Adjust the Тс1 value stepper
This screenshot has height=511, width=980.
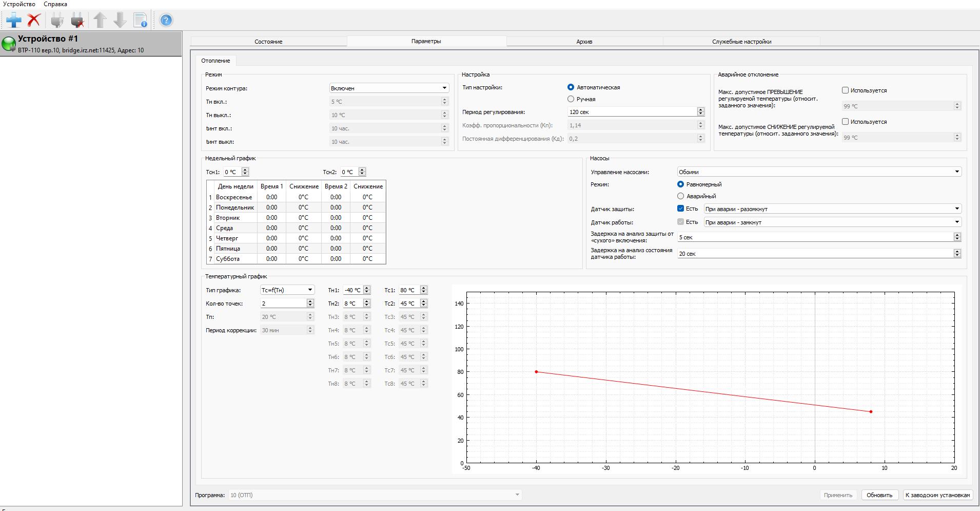coord(423,290)
